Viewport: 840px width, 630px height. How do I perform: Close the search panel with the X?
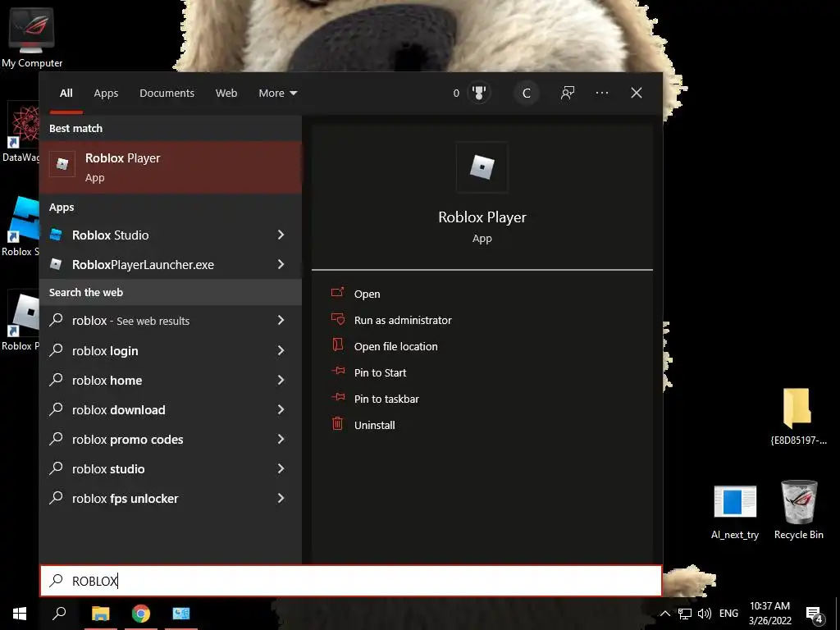point(636,94)
